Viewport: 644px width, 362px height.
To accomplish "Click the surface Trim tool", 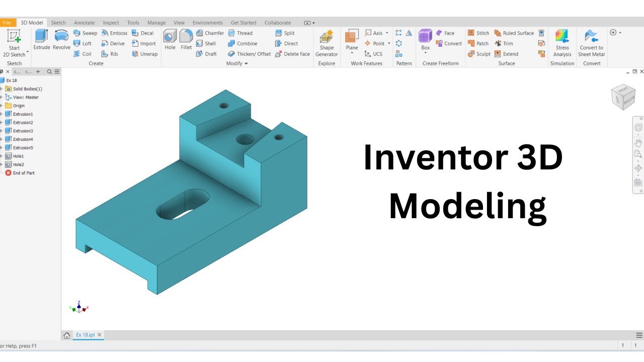I will [x=504, y=43].
